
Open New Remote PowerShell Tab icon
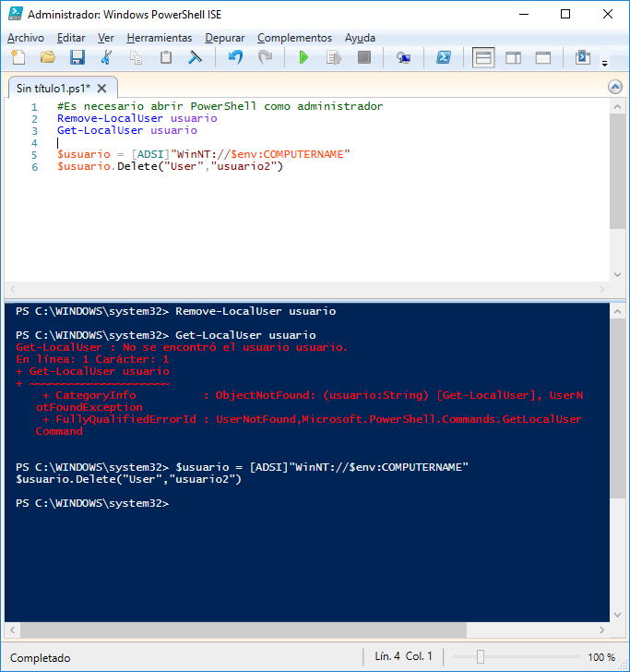403,57
